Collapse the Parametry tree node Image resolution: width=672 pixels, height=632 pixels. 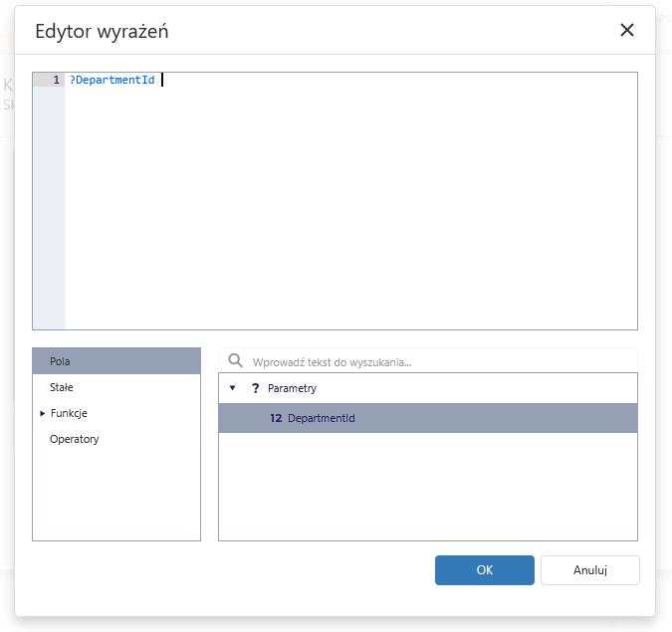pyautogui.click(x=233, y=388)
